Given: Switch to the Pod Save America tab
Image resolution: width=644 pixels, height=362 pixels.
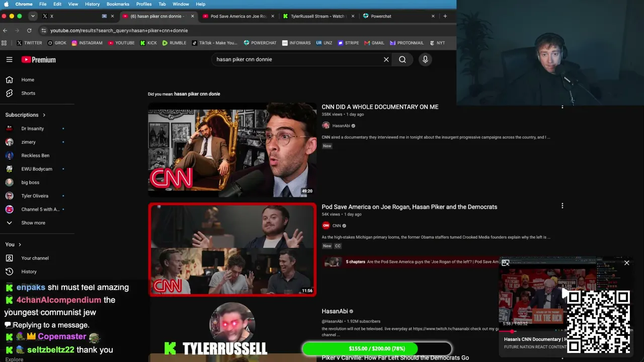Looking at the screenshot, I should (x=238, y=16).
